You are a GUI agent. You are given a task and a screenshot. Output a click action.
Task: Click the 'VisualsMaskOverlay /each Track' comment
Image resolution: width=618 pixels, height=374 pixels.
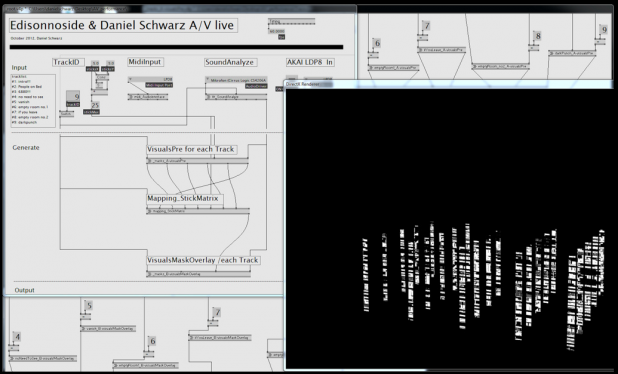pyautogui.click(x=203, y=260)
